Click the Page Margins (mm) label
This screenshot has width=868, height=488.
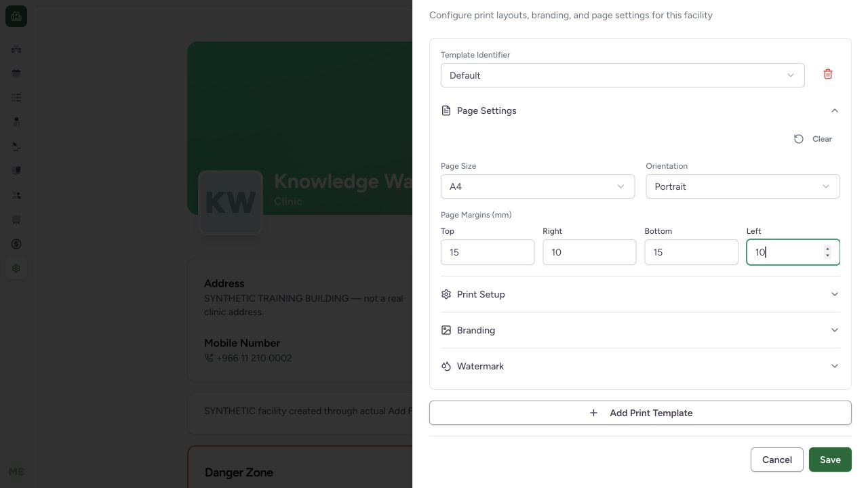click(476, 215)
